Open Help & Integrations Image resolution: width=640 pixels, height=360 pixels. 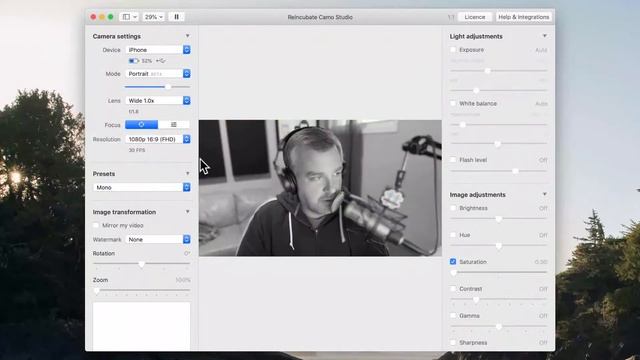pos(523,17)
